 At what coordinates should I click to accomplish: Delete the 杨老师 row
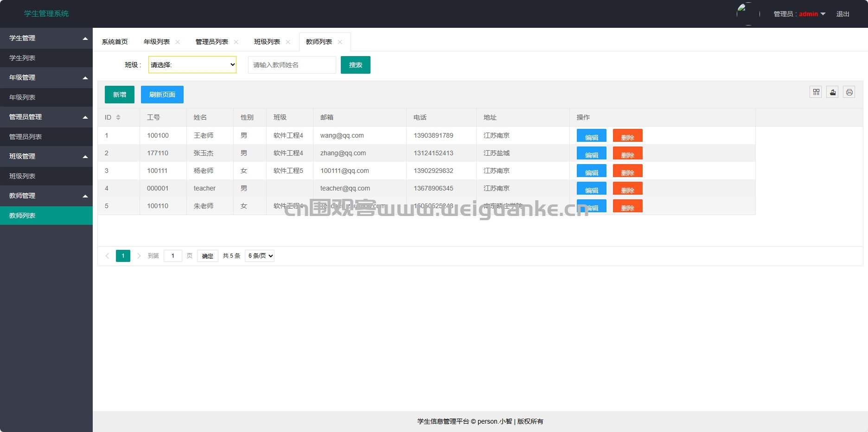(x=628, y=171)
